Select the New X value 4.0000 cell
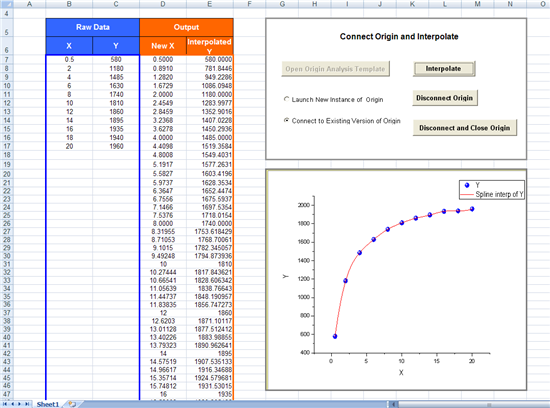Viewport: 550px width, 408px height. [x=163, y=138]
